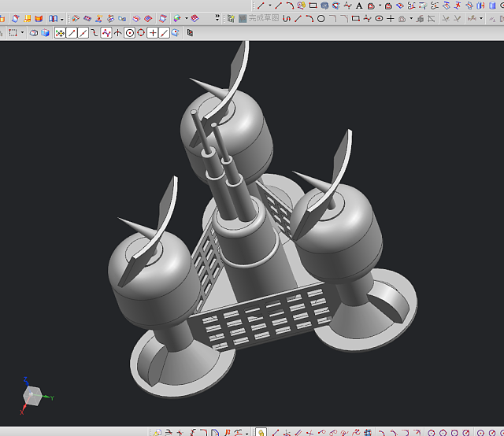Select the sketch Profile tool icon

(x=287, y=19)
